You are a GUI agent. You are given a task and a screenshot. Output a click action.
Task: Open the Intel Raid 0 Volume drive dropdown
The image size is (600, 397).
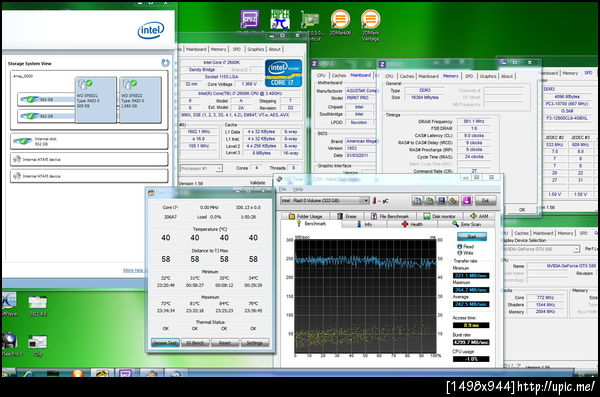[x=324, y=201]
